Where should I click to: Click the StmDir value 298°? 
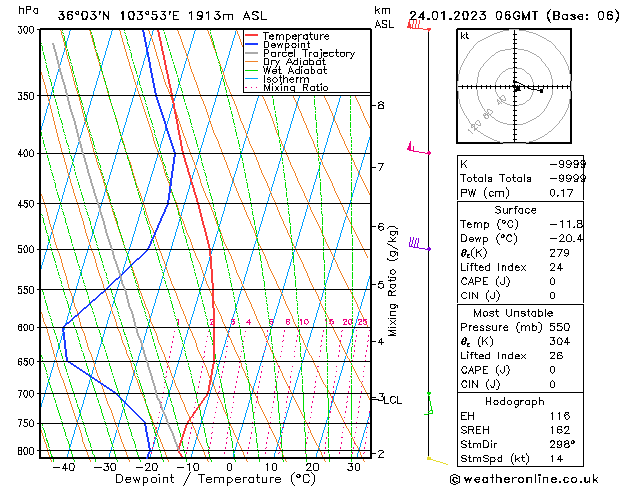562,445
